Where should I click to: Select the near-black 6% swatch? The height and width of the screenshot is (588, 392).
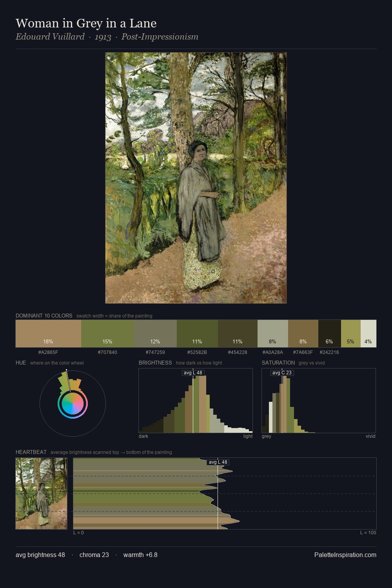coord(330,334)
